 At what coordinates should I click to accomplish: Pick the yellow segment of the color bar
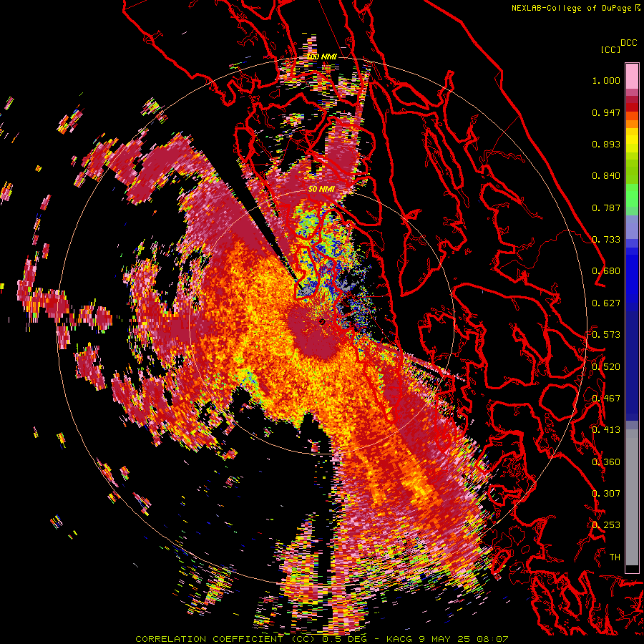coord(632,140)
